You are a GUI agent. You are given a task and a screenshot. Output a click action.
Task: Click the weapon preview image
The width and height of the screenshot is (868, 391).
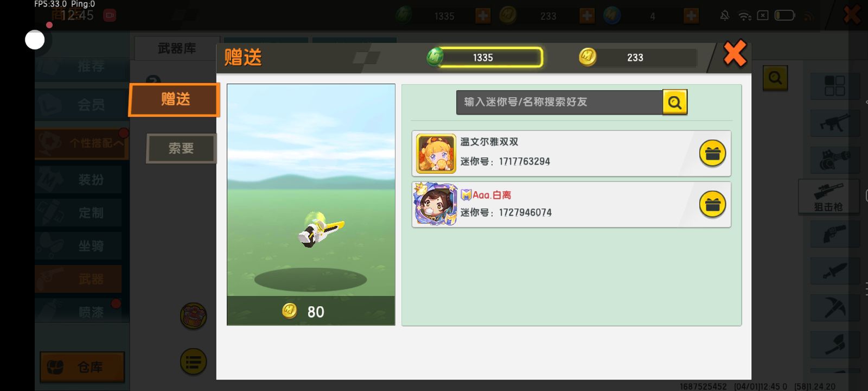coord(311,190)
